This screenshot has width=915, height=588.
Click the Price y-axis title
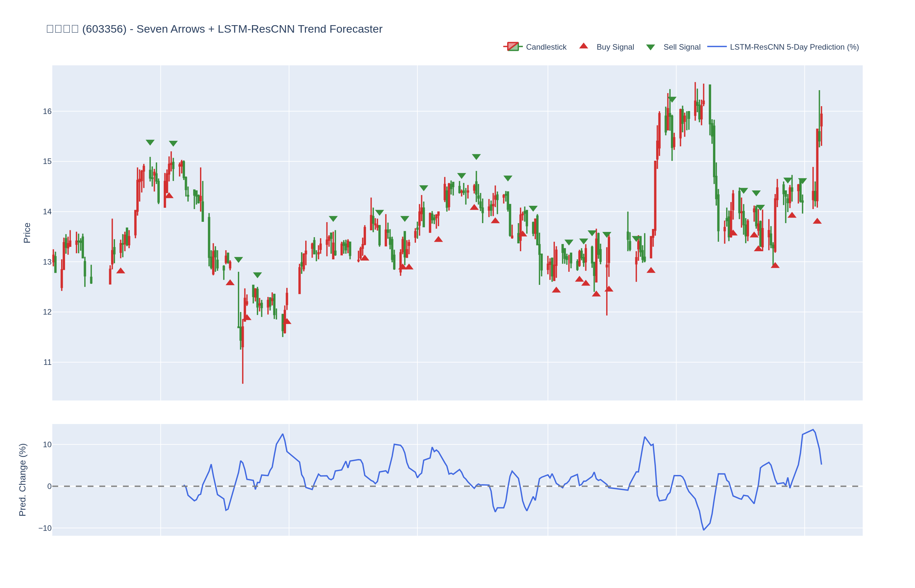pyautogui.click(x=27, y=233)
